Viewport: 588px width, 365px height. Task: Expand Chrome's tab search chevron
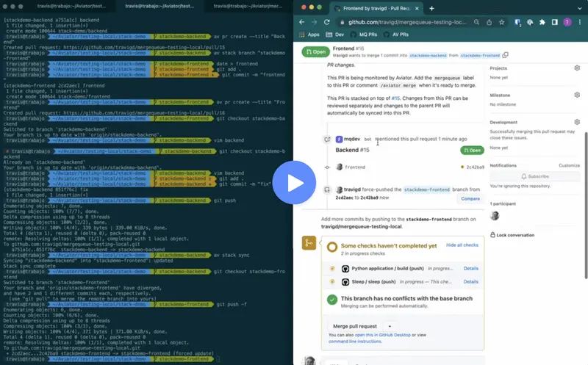pyautogui.click(x=580, y=8)
